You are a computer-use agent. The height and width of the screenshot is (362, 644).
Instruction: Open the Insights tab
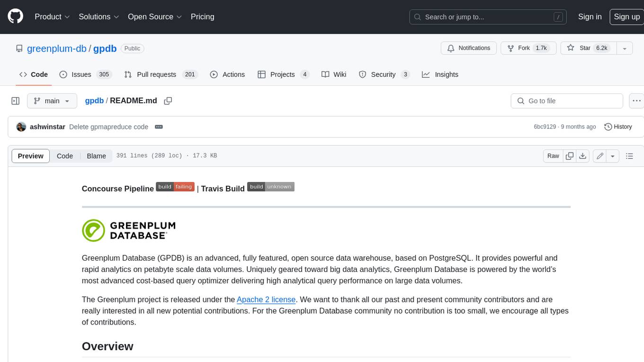[440, 74]
